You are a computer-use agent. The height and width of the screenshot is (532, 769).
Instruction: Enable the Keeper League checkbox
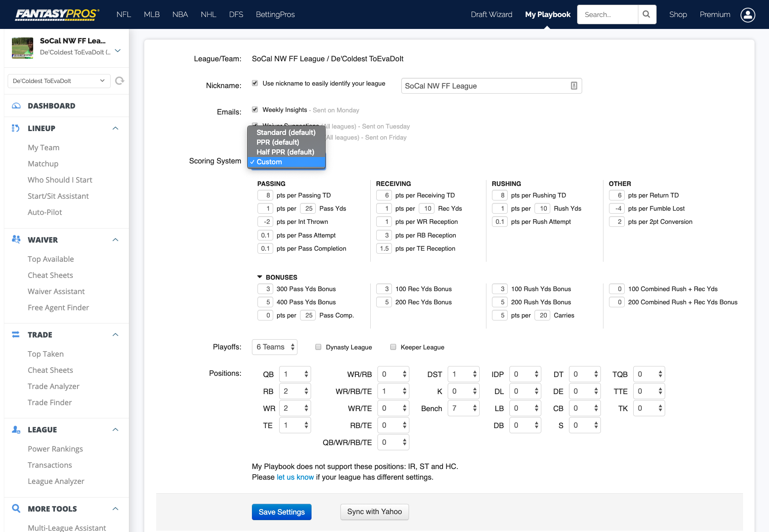point(393,347)
